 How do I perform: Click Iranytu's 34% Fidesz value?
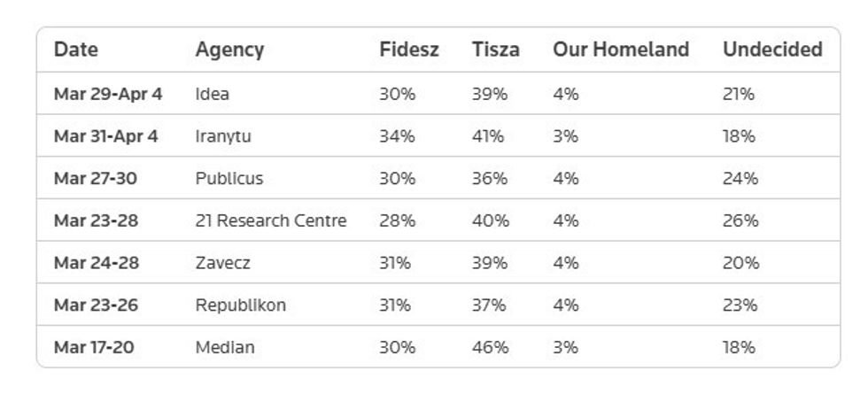pyautogui.click(x=397, y=135)
